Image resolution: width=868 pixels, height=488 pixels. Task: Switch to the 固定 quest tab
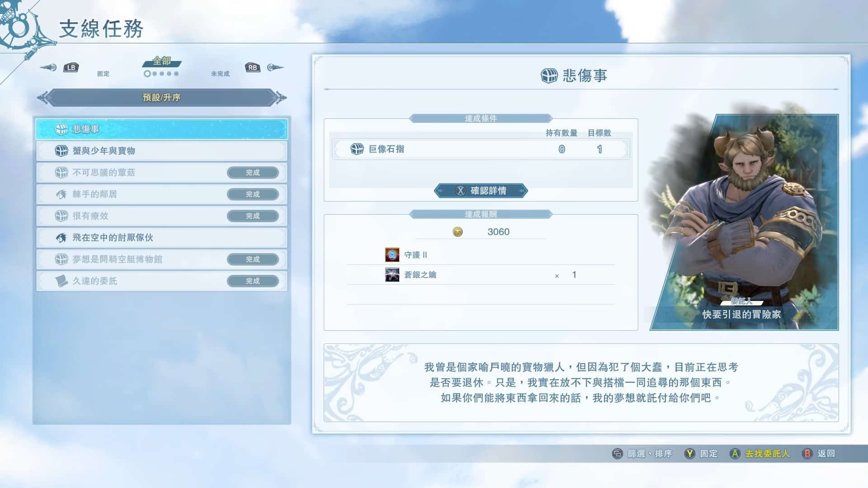[103, 74]
